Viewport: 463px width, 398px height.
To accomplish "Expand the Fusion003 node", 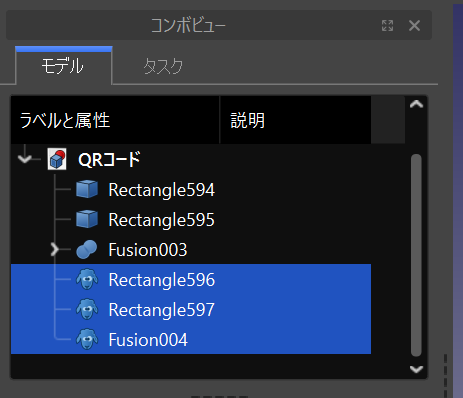I will point(54,249).
